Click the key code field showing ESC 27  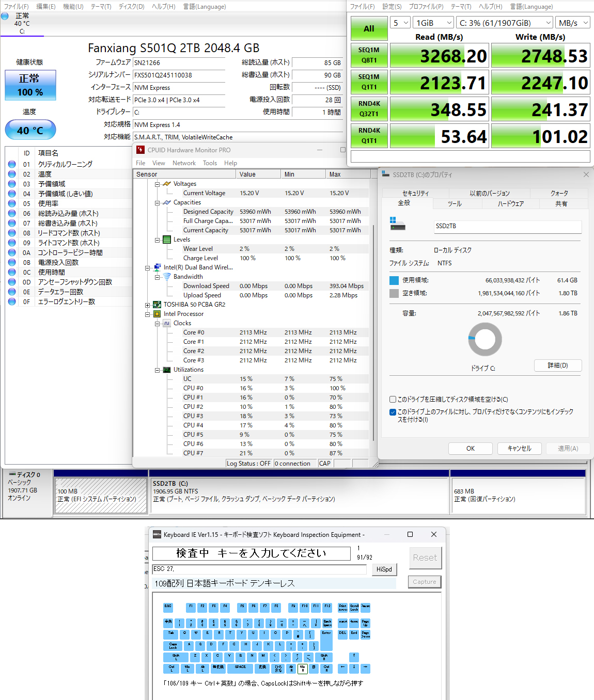pyautogui.click(x=259, y=569)
